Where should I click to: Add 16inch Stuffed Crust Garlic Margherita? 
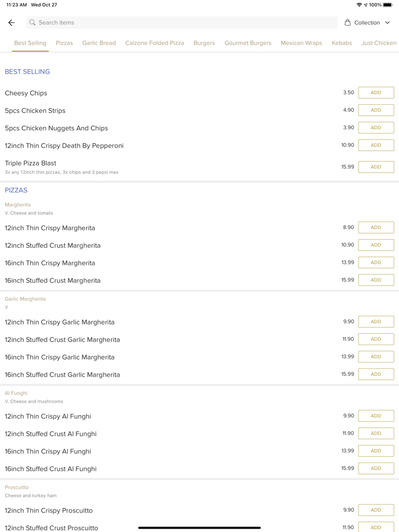[x=376, y=374]
